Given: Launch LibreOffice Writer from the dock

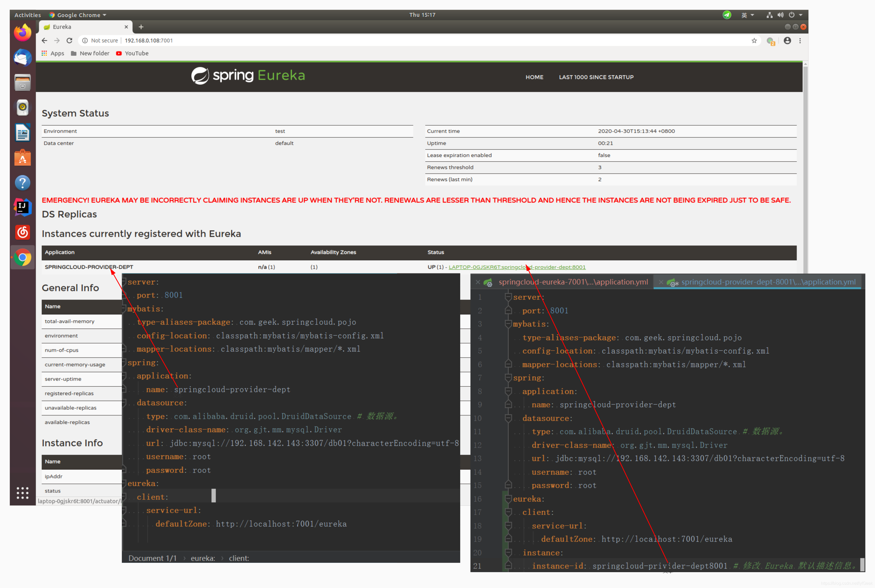Looking at the screenshot, I should pos(23,133).
